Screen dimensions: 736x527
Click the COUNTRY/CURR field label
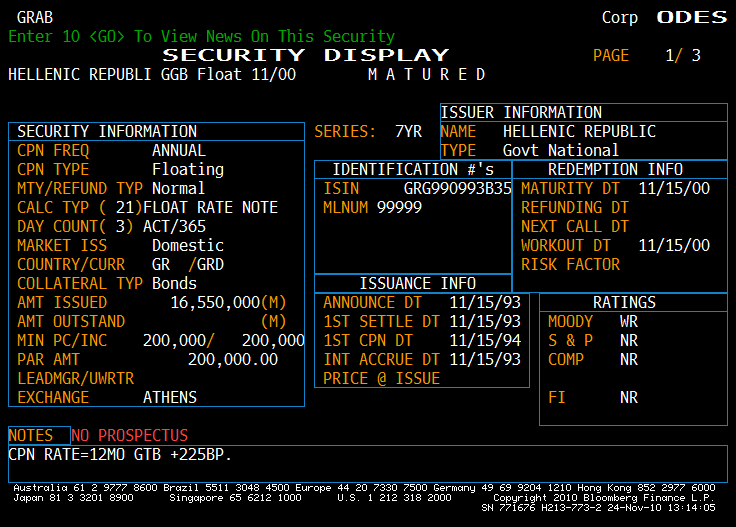tap(71, 264)
